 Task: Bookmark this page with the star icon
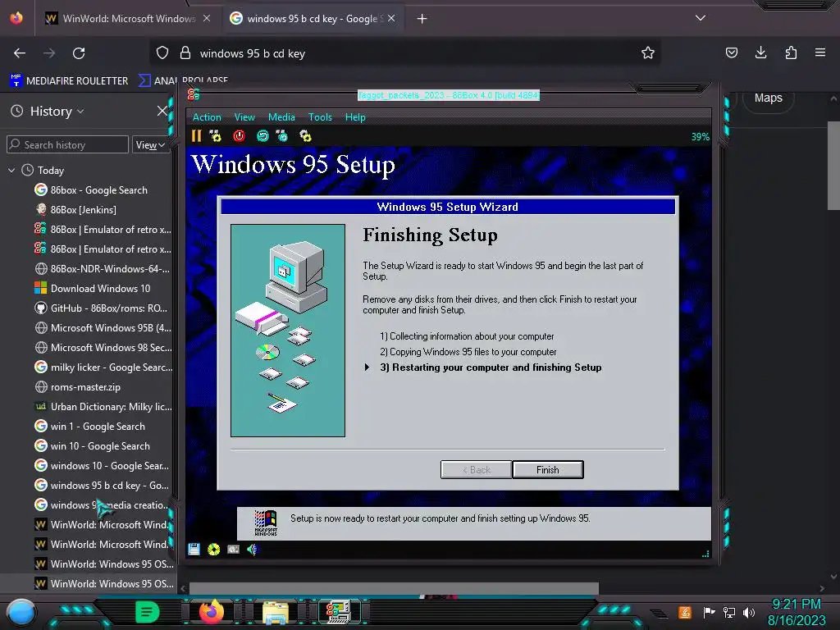pyautogui.click(x=648, y=52)
